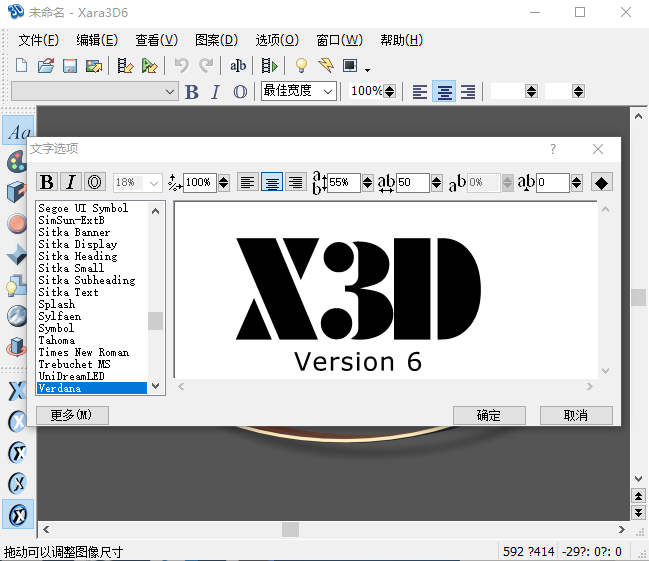Click the 55% line spacing stepper arrows

[x=368, y=183]
